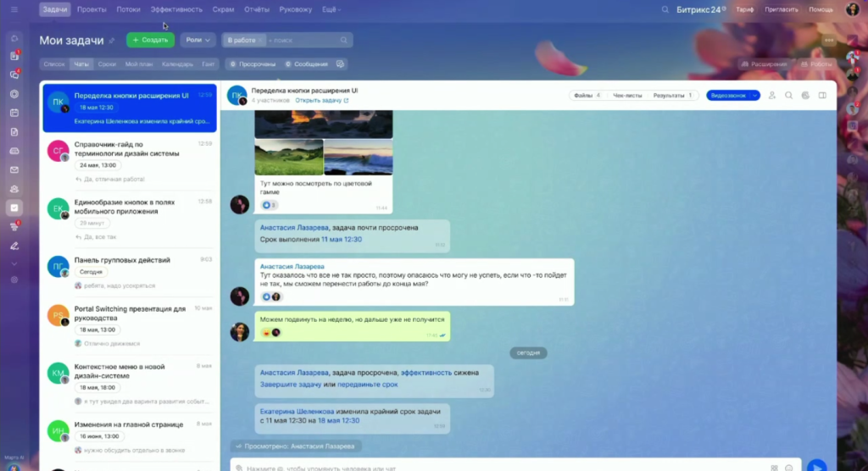Search within the task chat
The height and width of the screenshot is (471, 868).
pyautogui.click(x=788, y=96)
